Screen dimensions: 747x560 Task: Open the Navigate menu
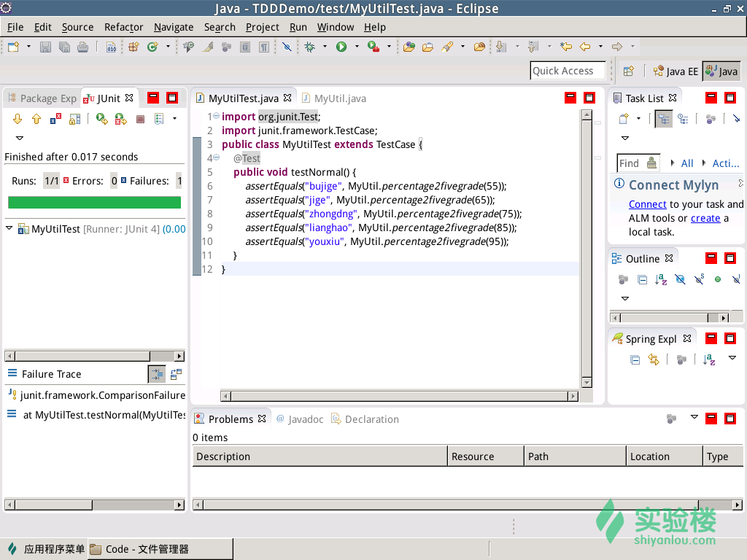(174, 27)
